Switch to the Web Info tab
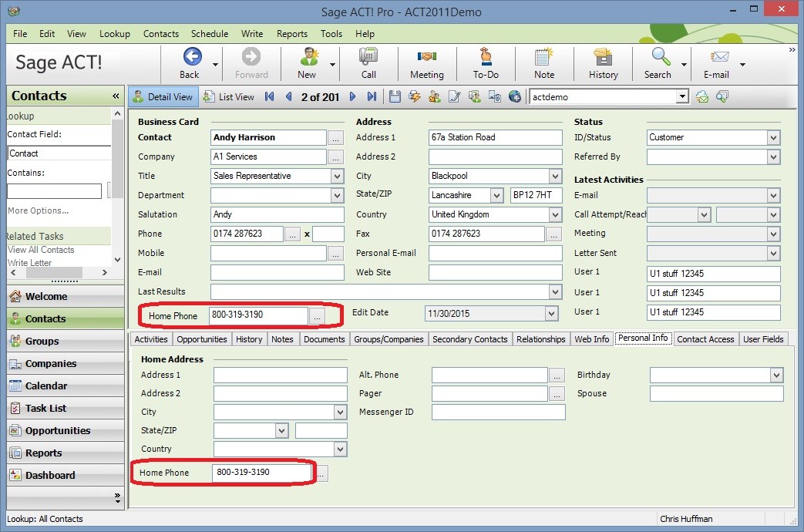This screenshot has height=532, width=804. (x=592, y=339)
